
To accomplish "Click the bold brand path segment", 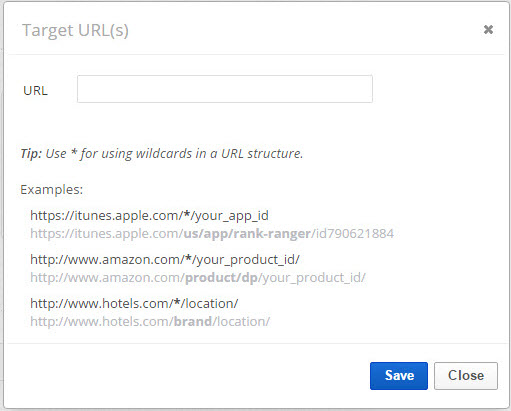I will click(193, 322).
